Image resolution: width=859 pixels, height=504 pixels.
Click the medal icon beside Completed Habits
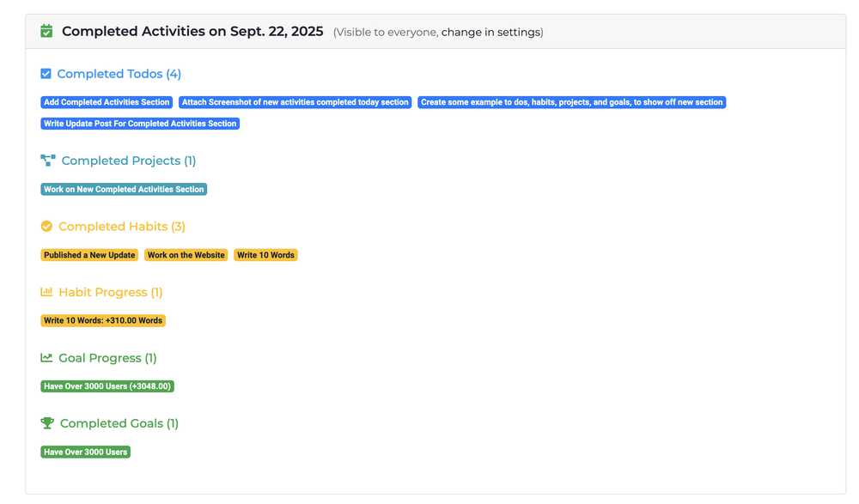[46, 226]
